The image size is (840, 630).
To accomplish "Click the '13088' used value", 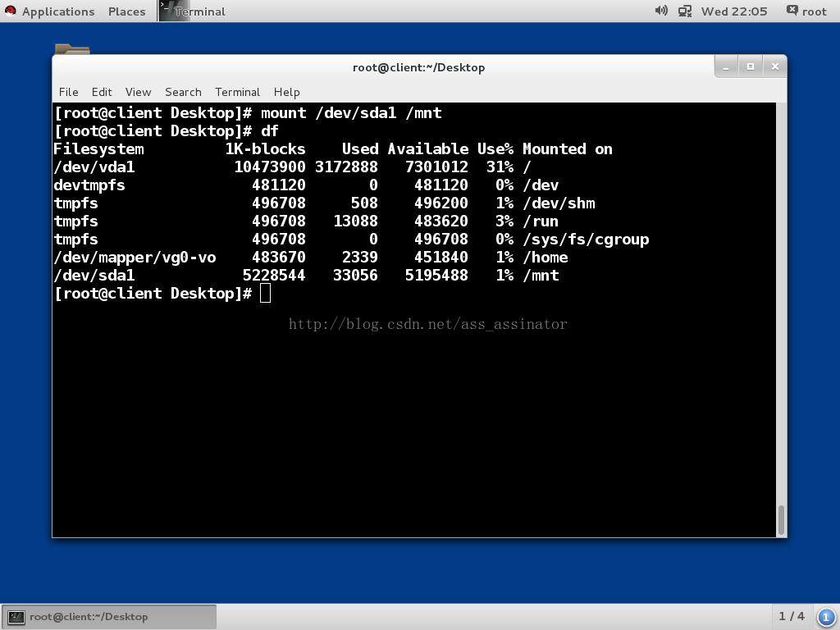I will [x=355, y=221].
